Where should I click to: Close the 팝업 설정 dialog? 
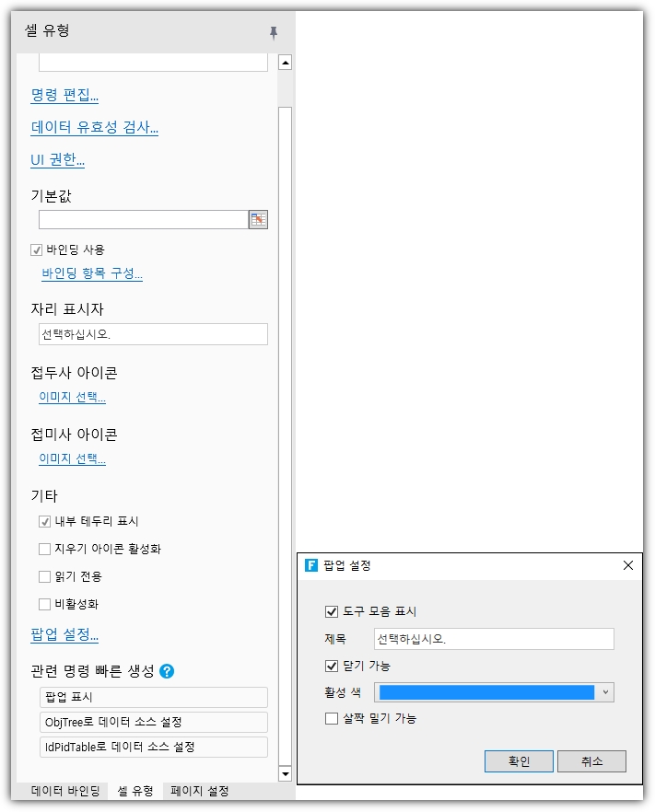coord(628,565)
